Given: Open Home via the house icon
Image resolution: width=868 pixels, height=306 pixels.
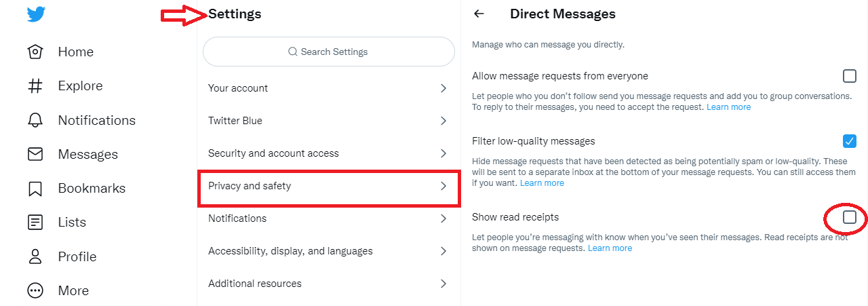Looking at the screenshot, I should click(35, 52).
